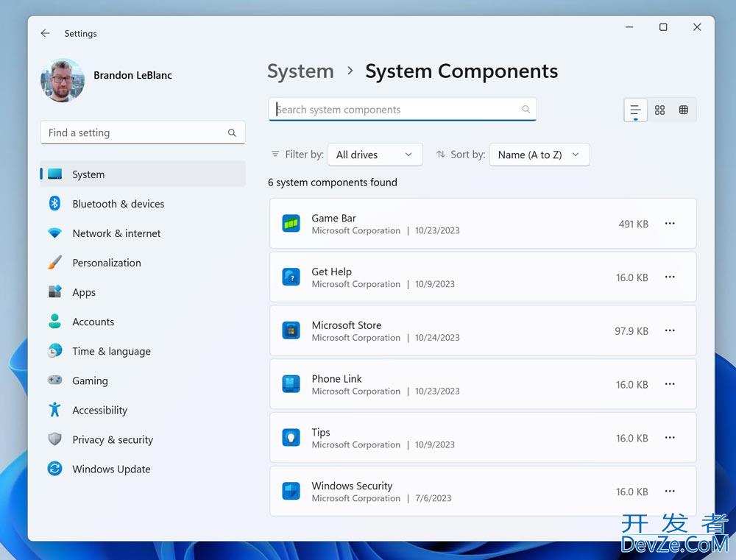Click the Phone Link name text
Screen dimensions: 736x560
336,379
